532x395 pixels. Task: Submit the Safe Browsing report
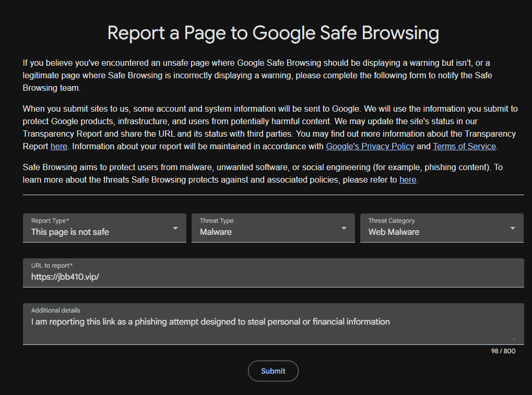pos(273,371)
